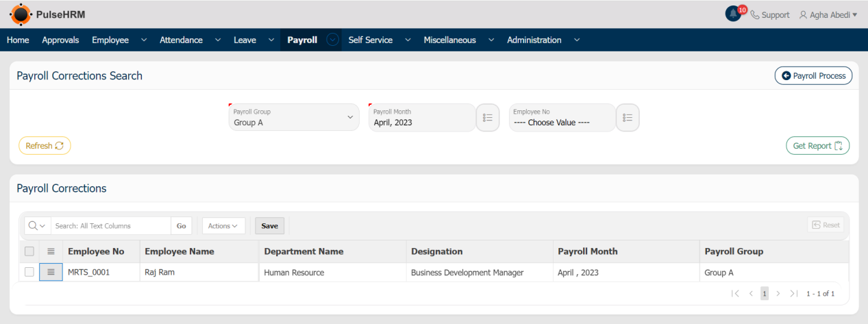The height and width of the screenshot is (324, 868).
Task: Expand the Agha Abedi user menu
Action: 828,14
